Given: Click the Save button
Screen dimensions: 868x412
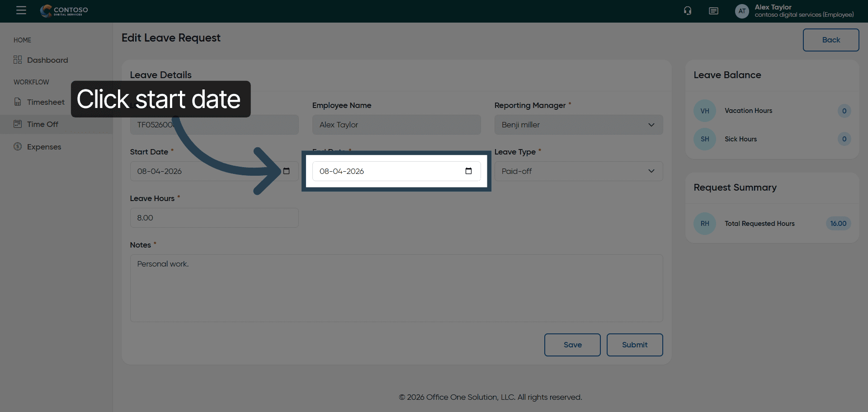Looking at the screenshot, I should coord(572,345).
